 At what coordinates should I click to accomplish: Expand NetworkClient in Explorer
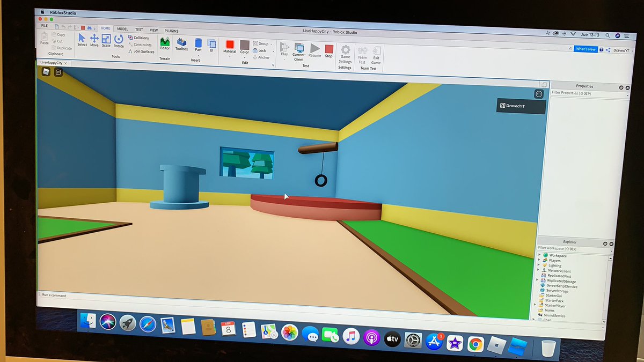pos(538,270)
